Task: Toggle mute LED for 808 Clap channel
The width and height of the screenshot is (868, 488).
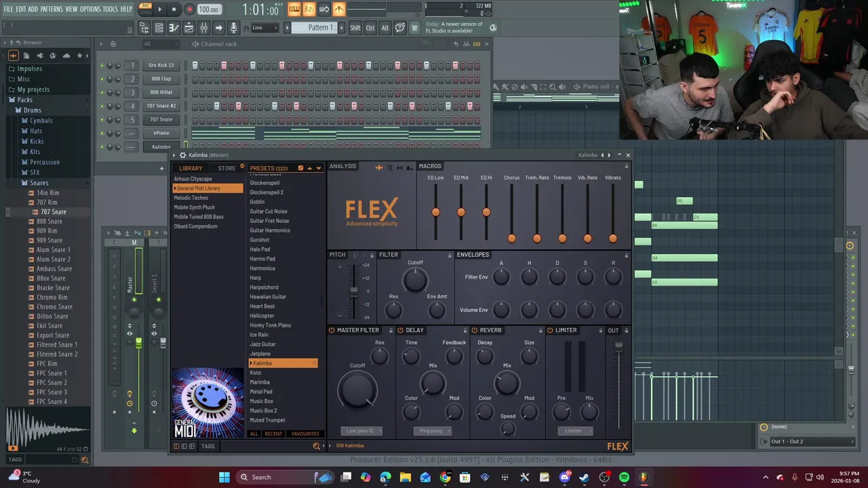Action: pyautogui.click(x=102, y=79)
